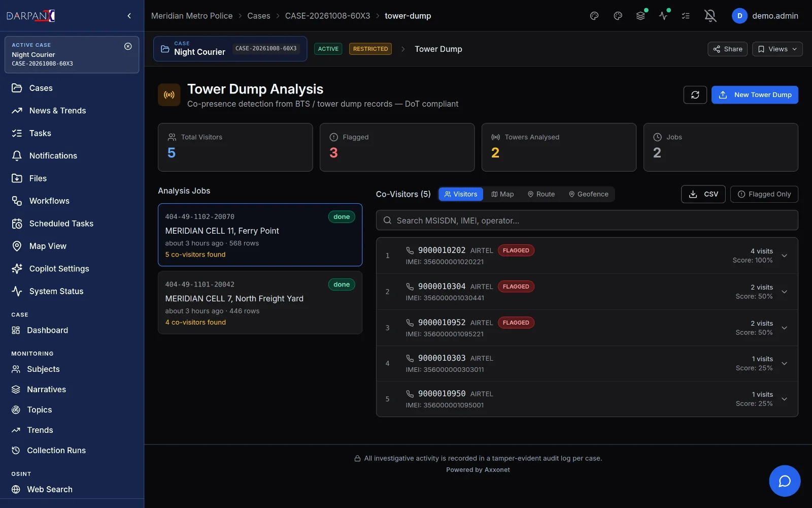812x508 pixels.
Task: Toggle the muted notifications bell icon
Action: pos(710,16)
